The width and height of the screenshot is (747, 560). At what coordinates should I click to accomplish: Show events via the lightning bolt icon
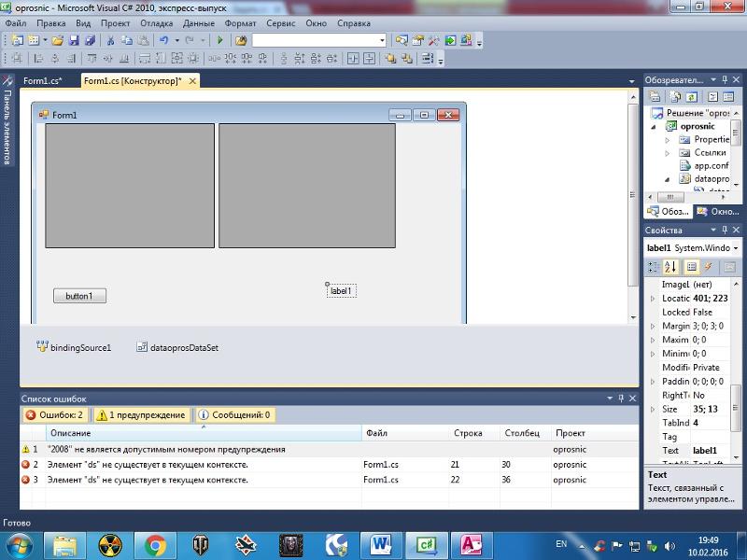707,267
